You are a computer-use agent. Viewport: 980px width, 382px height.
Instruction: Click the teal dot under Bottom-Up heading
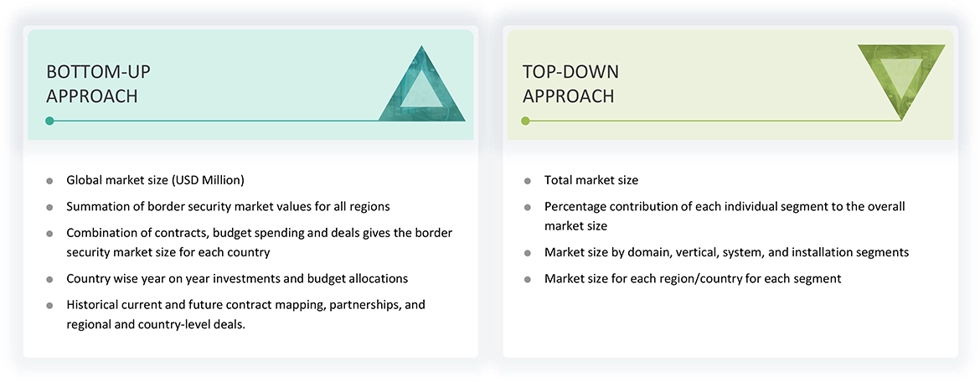(50, 121)
